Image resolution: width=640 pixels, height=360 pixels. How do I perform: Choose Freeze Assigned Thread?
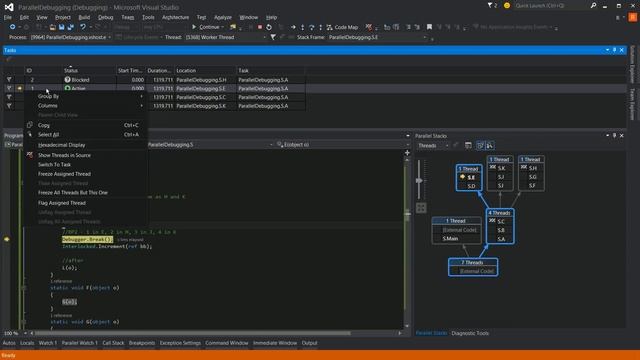tap(86, 174)
